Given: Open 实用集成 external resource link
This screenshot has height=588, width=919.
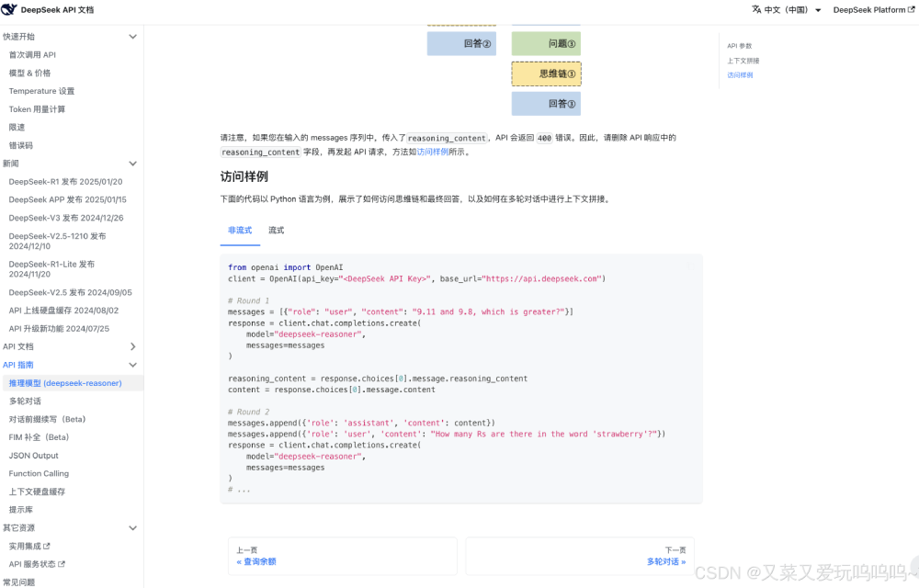Looking at the screenshot, I should click(x=29, y=546).
